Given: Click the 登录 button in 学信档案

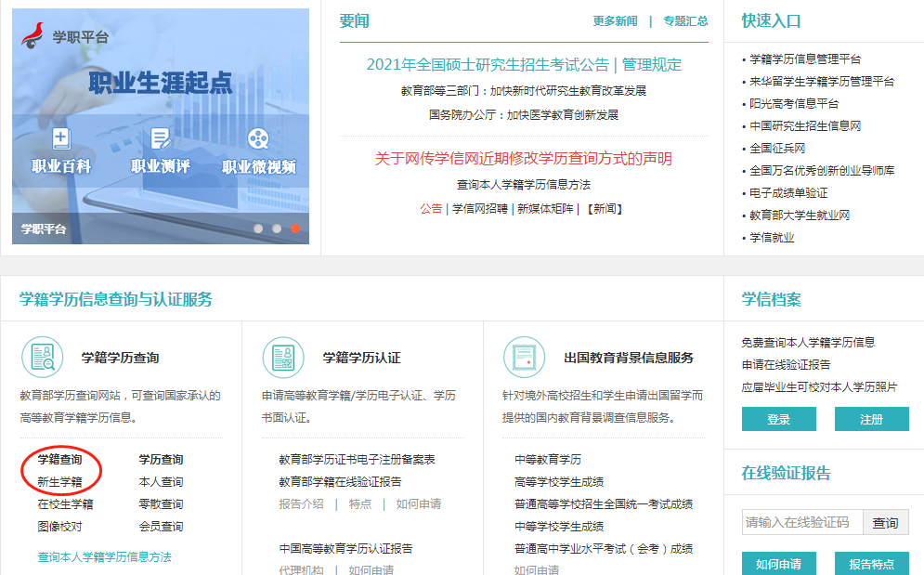Looking at the screenshot, I should 778,419.
